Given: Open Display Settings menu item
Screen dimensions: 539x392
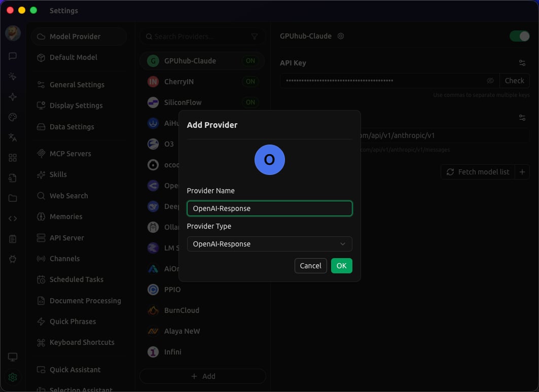Looking at the screenshot, I should tap(79, 105).
